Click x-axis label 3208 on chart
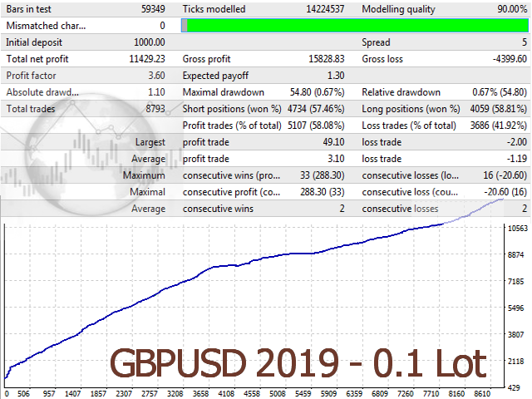The width and height of the screenshot is (532, 399). pos(175,394)
